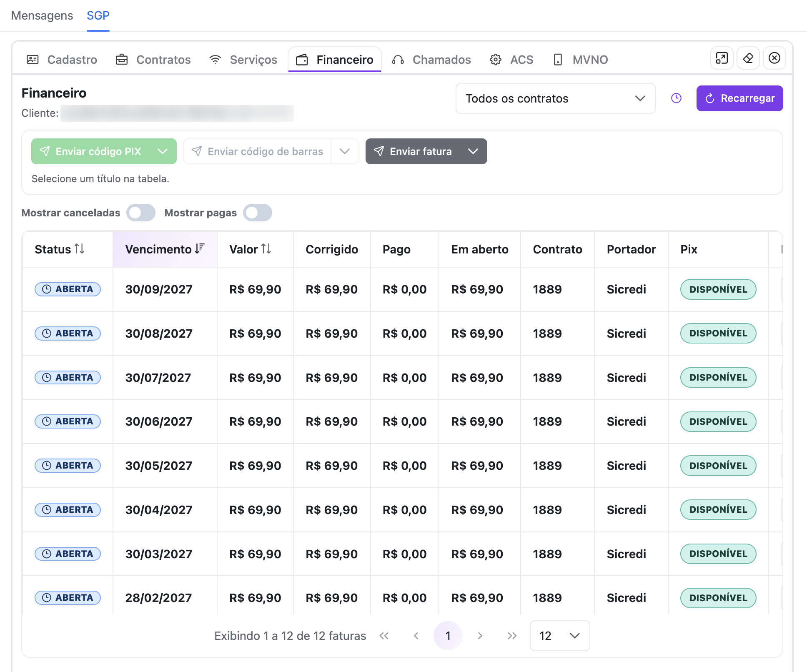Toggle Mostrar pagas switch
Screen dimensions: 807x672
pos(258,213)
